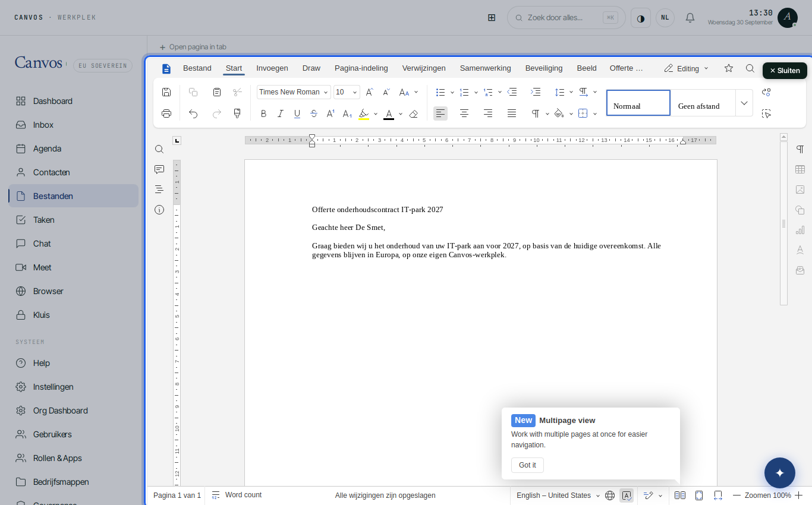This screenshot has width=812, height=505.
Task: Mark the document as favorite with star
Action: click(729, 68)
